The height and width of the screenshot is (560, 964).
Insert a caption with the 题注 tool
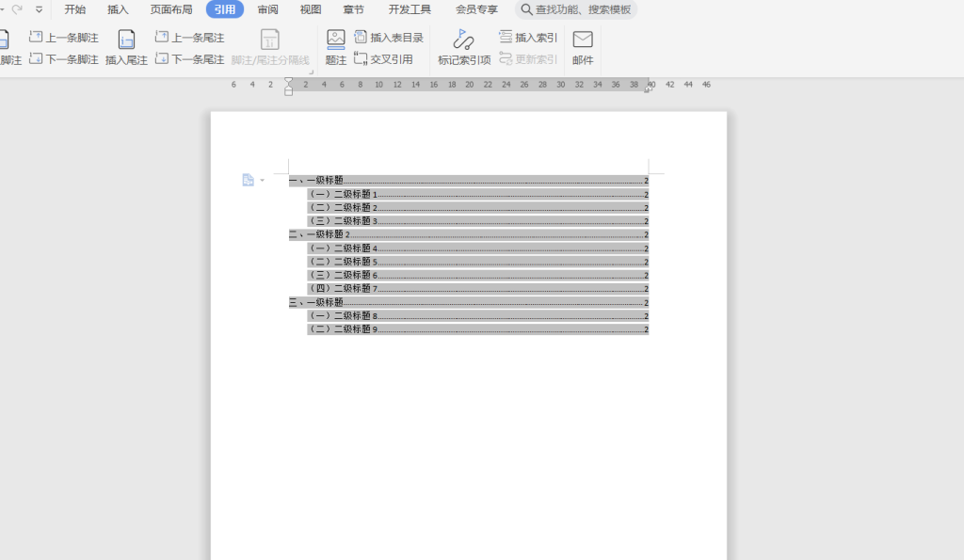pyautogui.click(x=336, y=47)
